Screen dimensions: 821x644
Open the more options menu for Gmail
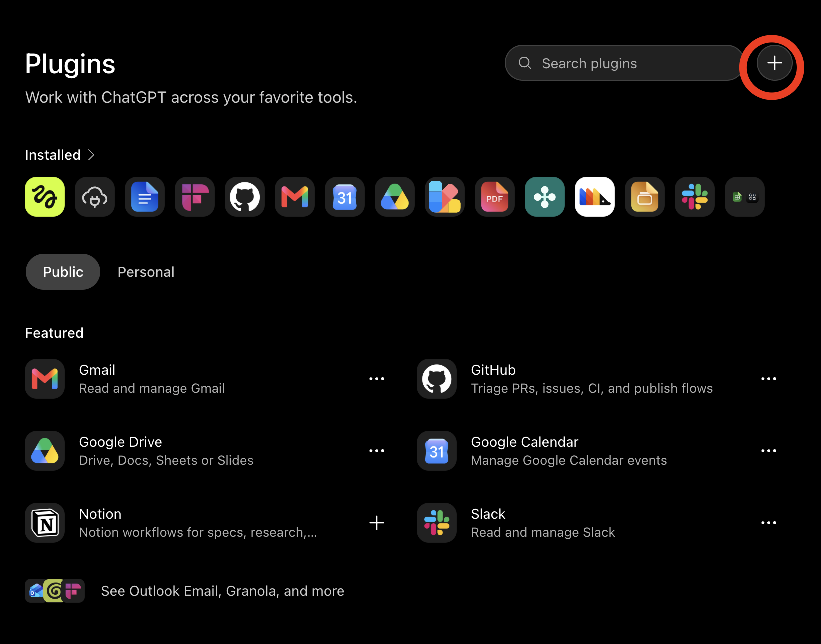pos(377,379)
